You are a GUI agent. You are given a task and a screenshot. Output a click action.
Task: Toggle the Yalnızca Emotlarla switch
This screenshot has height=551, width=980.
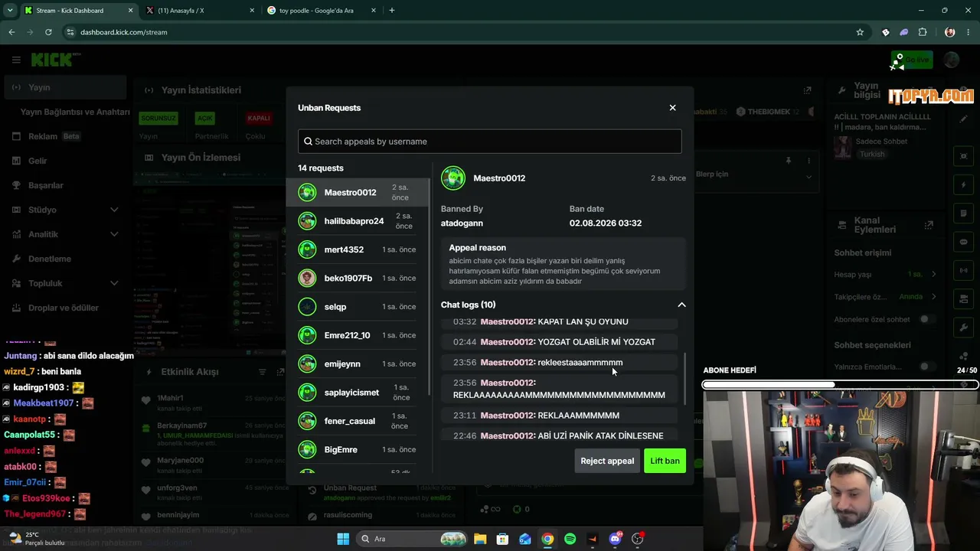(928, 367)
